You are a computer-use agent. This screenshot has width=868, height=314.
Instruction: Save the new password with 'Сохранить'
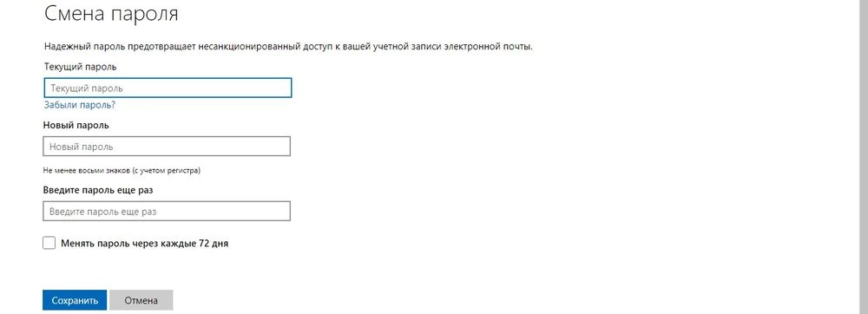[75, 300]
